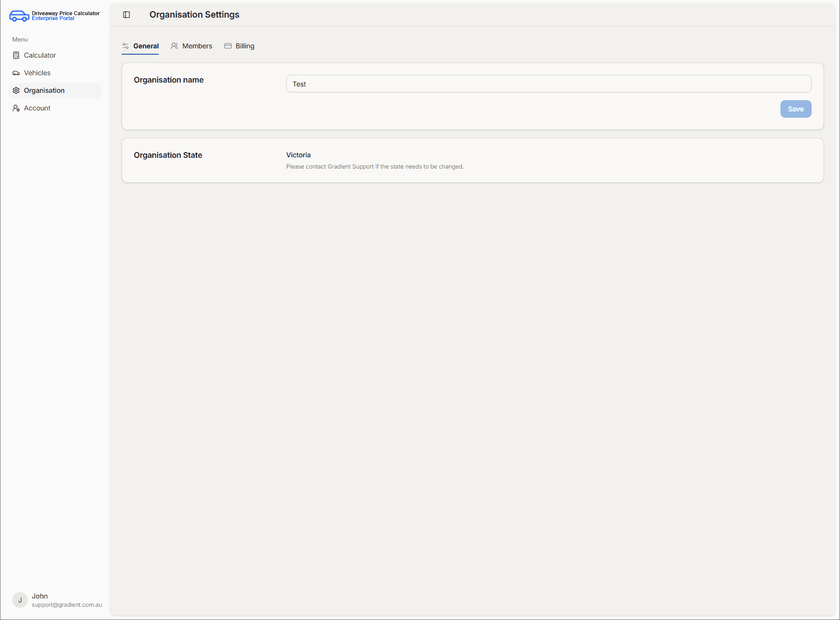Switch to the Members tab
This screenshot has height=620, width=840.
197,46
